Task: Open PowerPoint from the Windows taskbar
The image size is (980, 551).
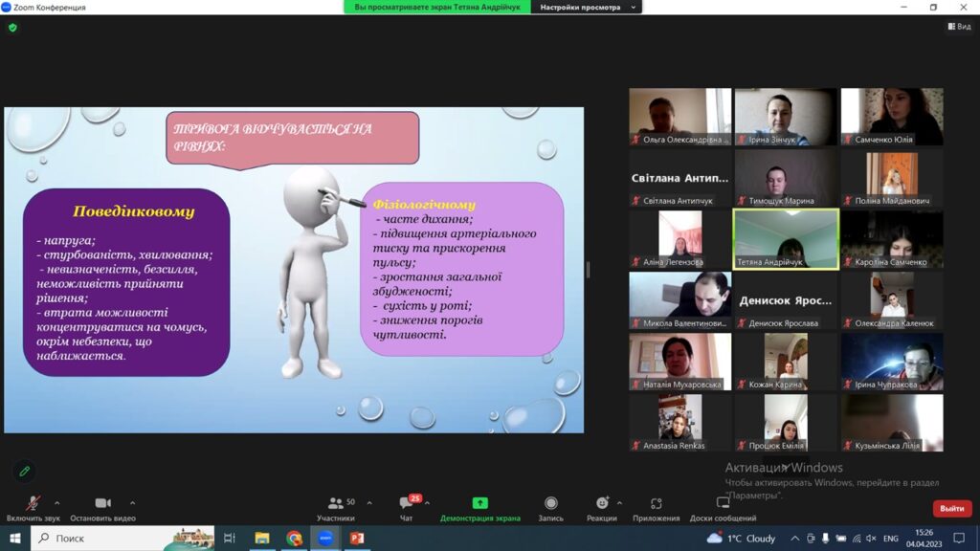Action: 356,539
